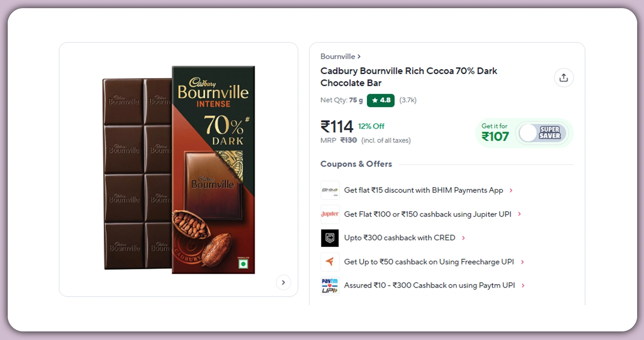
Task: Toggle the Super Saver switch
Action: [x=542, y=133]
